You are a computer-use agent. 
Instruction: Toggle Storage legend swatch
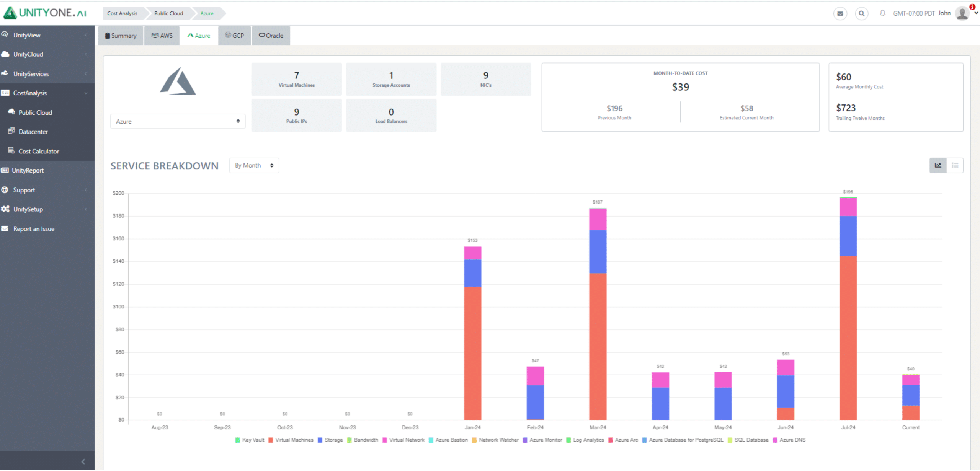click(320, 440)
